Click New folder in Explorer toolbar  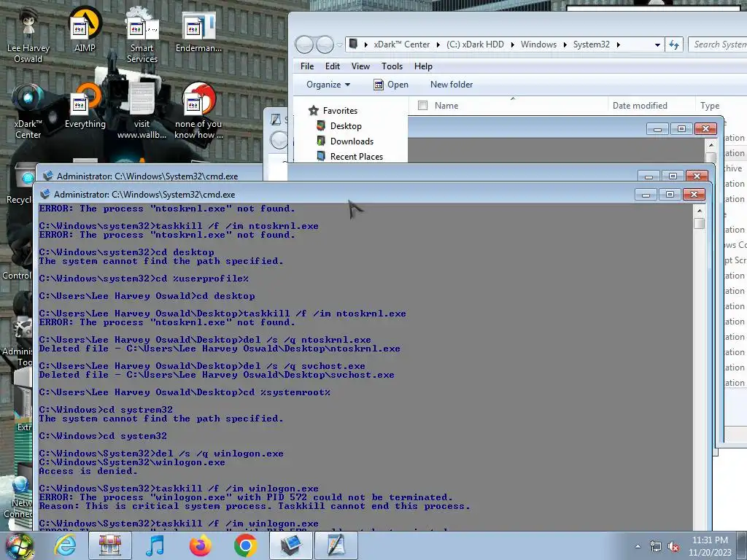[x=452, y=85]
